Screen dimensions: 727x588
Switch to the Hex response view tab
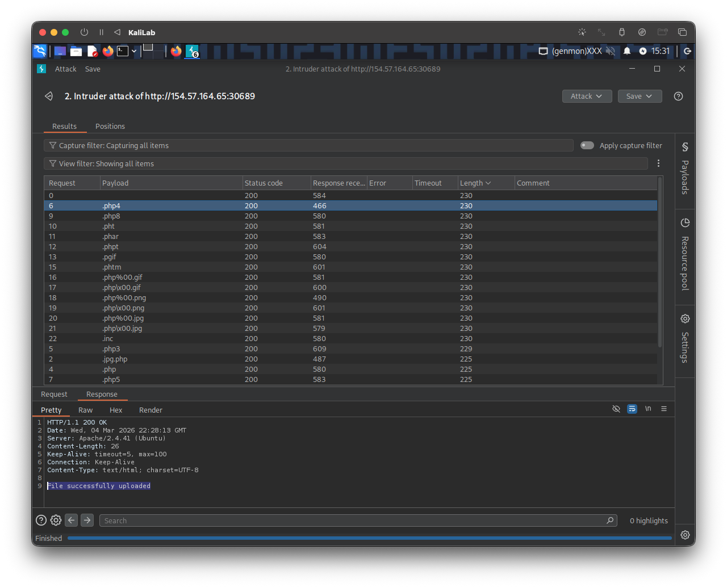pyautogui.click(x=116, y=410)
